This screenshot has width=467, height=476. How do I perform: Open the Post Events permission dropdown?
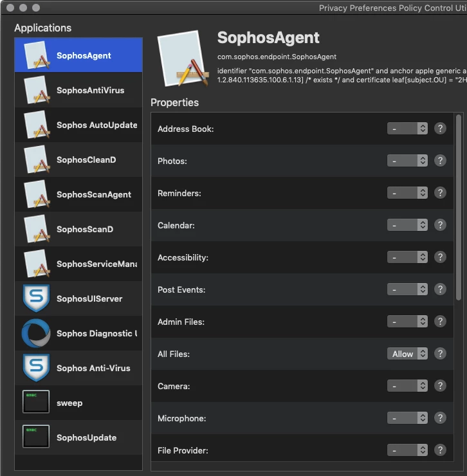click(x=407, y=289)
